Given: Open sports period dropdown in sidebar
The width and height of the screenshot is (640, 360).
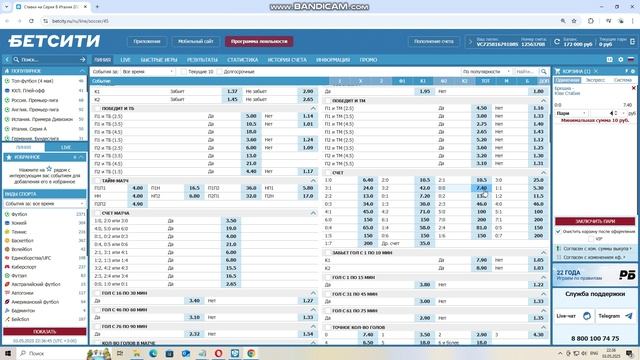Looking at the screenshot, I should (x=44, y=203).
